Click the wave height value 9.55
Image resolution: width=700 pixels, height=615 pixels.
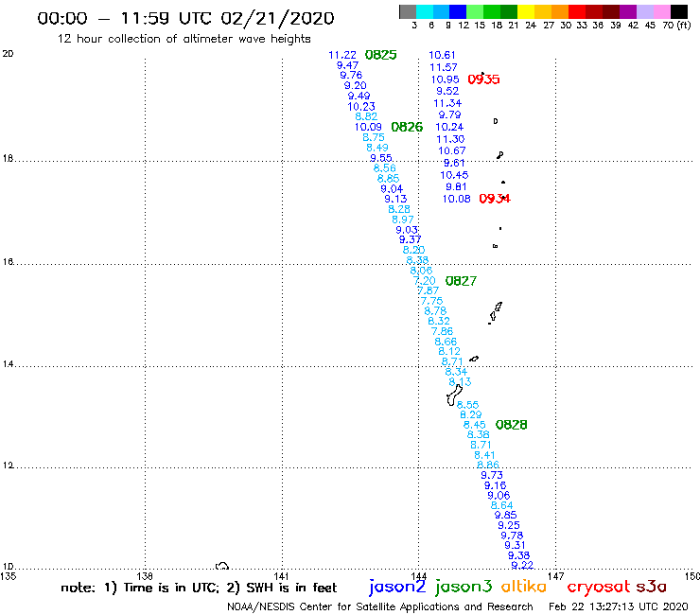381,158
